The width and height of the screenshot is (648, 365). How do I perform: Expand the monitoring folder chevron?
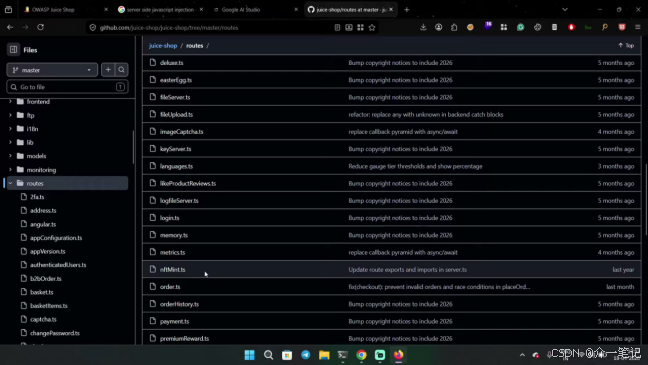pos(10,169)
